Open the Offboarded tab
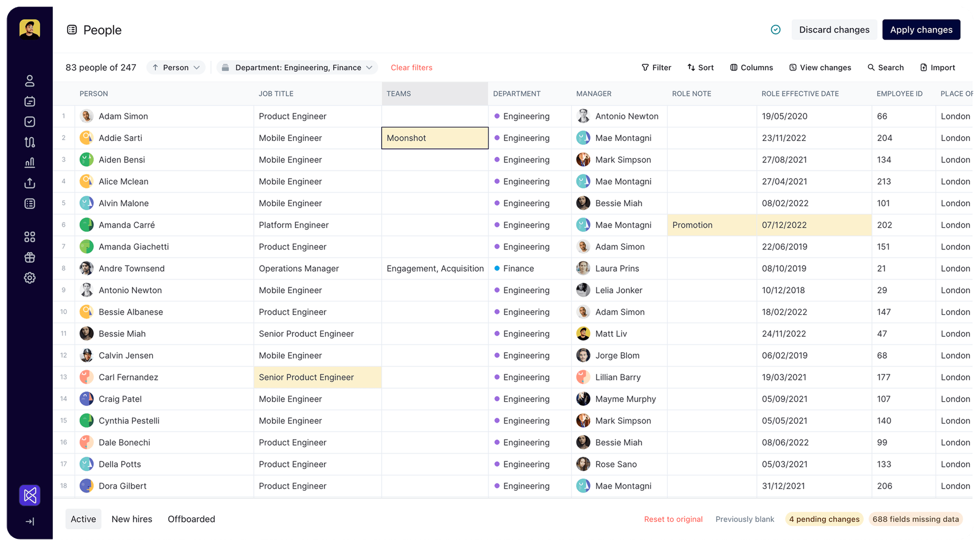The image size is (980, 546). pyautogui.click(x=191, y=519)
